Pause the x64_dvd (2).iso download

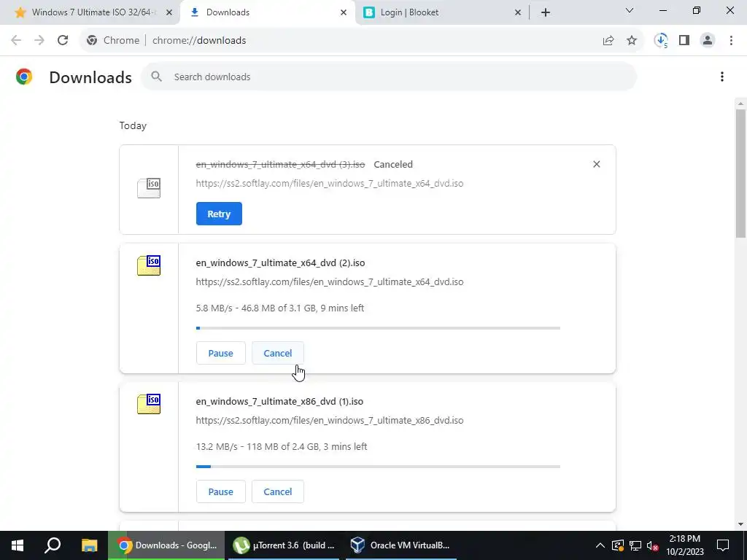click(220, 353)
